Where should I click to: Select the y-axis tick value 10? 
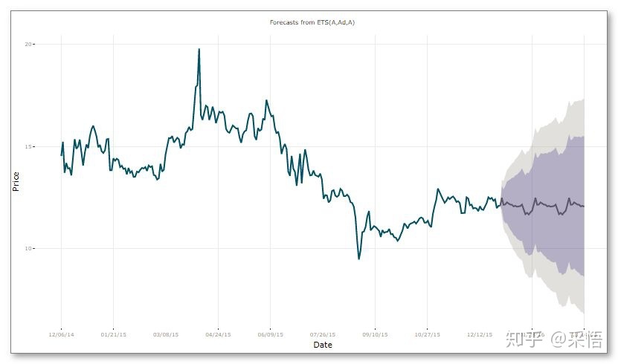click(x=28, y=248)
